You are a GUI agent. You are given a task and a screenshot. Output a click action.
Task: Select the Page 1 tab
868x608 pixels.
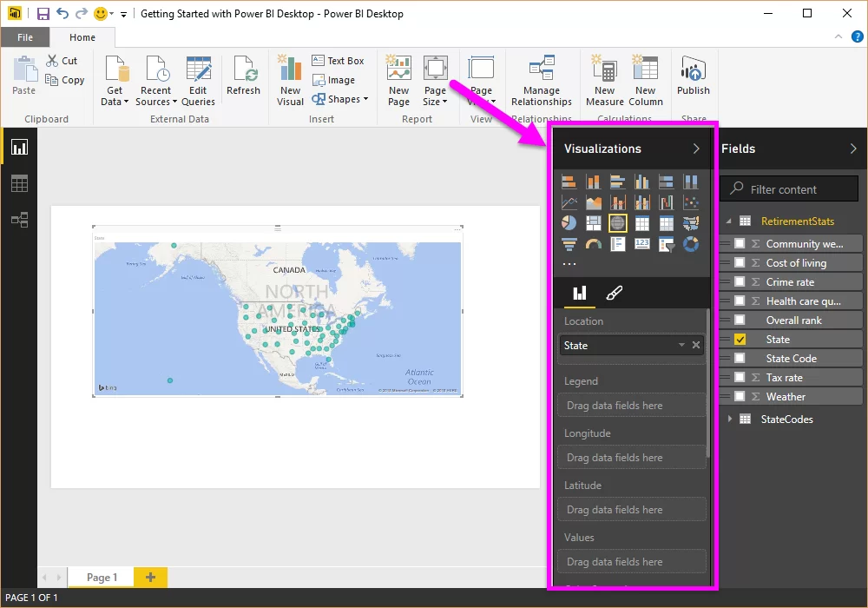click(101, 577)
